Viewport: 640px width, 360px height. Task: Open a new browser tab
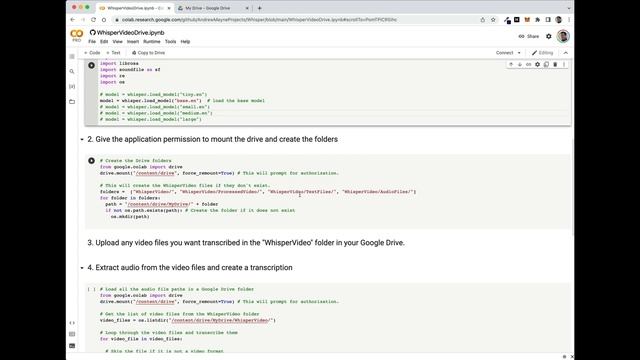(260, 8)
